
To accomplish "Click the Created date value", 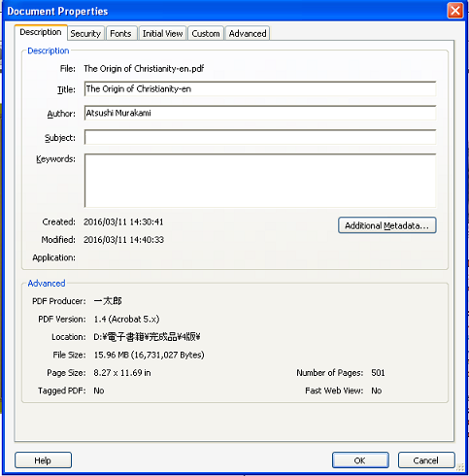I will click(x=123, y=221).
